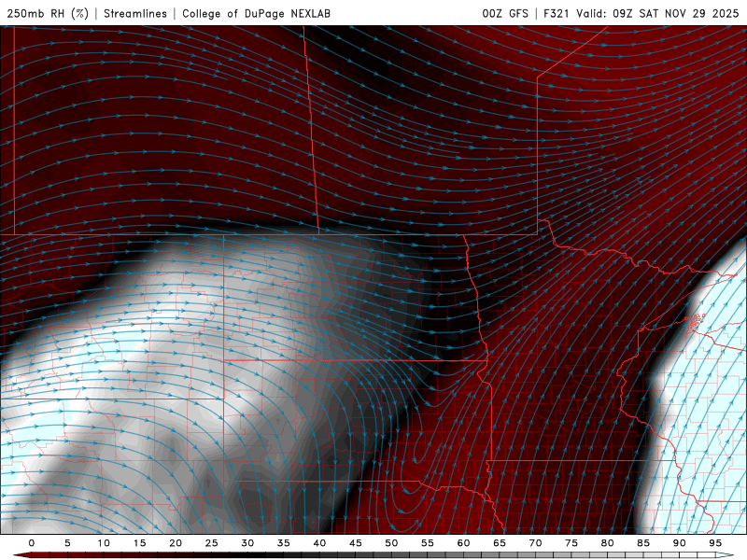Click the '00Z GFS' model label
747x560 pixels.
505,13
